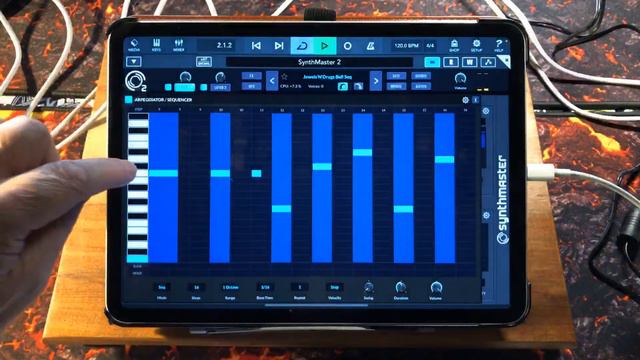The image size is (640, 360).
Task: Open the Velocity dropdown showing Step
Action: click(x=334, y=287)
